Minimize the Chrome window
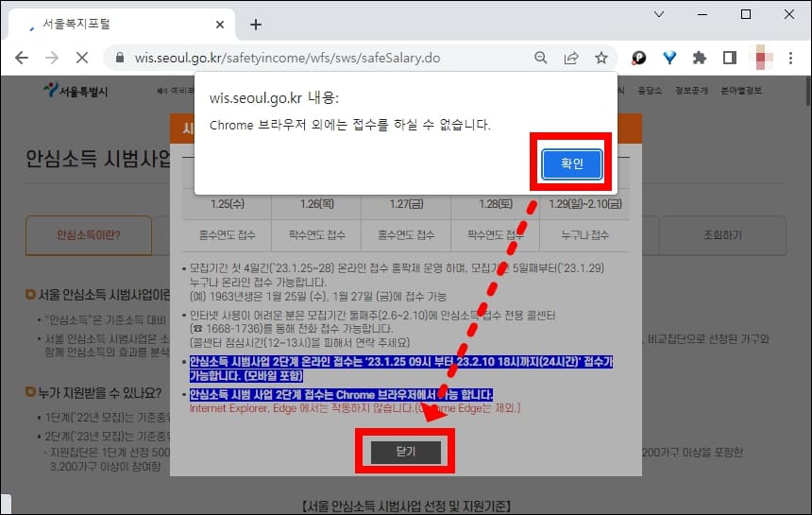Image resolution: width=812 pixels, height=515 pixels. tap(702, 14)
